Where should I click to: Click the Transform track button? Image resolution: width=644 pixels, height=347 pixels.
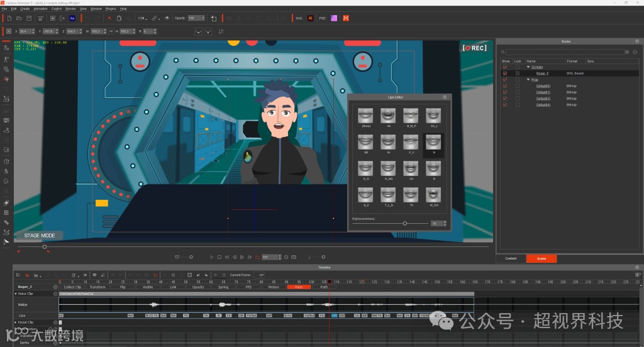tap(97, 287)
